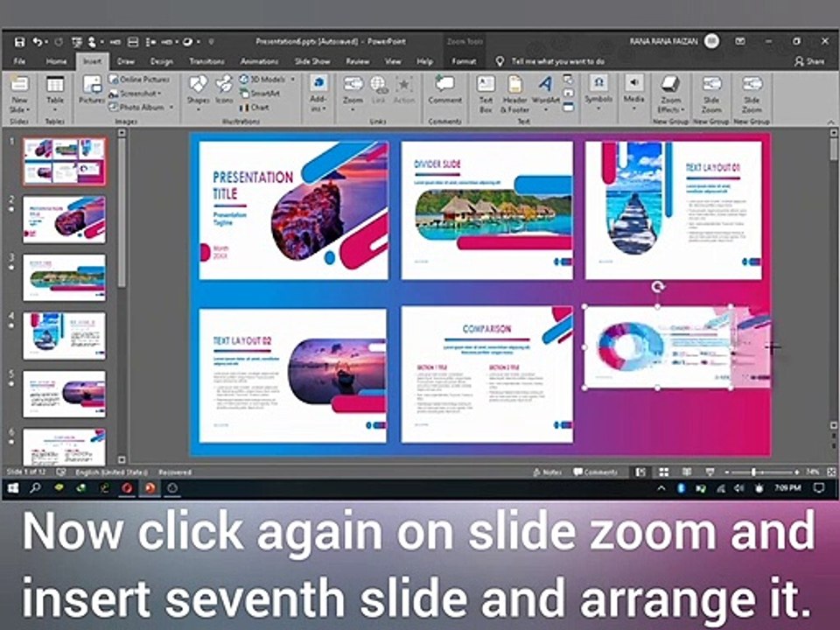Open Customize Quick Access Toolbar dropdown
The height and width of the screenshot is (630, 840).
tap(211, 42)
